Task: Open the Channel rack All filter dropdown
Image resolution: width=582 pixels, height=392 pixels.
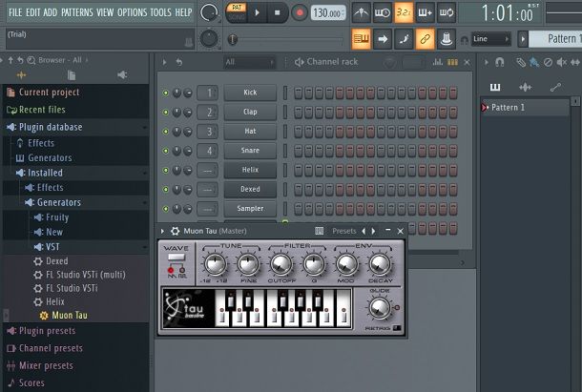Action: tap(249, 62)
